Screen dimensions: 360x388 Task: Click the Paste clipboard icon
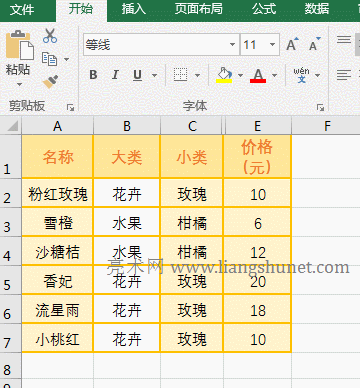(20, 45)
